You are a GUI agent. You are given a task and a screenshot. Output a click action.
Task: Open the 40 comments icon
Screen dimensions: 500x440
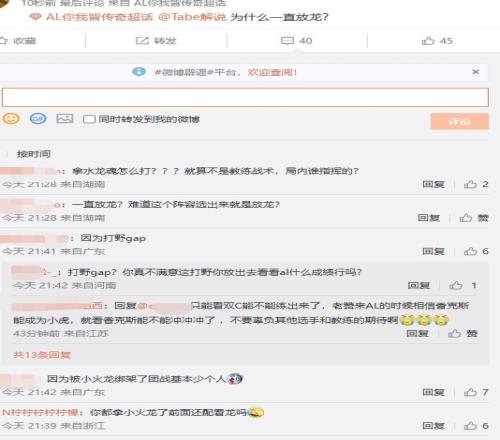pos(287,41)
